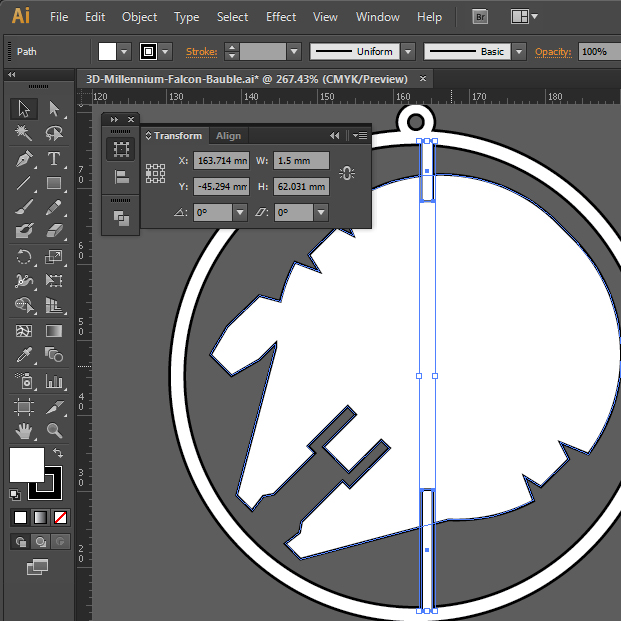Open stroke color dropdown in control bar

point(166,51)
